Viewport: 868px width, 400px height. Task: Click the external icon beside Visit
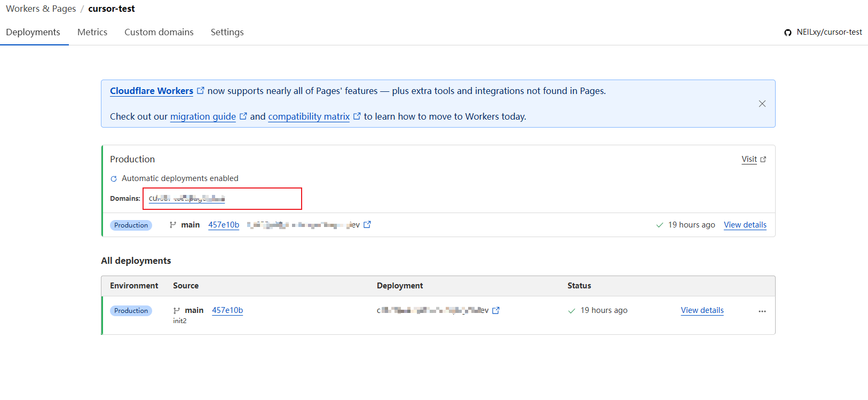(763, 159)
